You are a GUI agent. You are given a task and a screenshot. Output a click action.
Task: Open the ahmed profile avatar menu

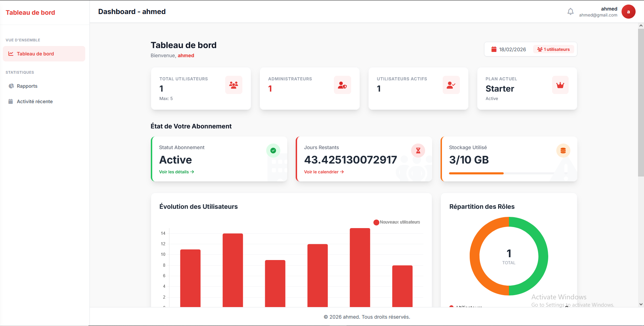click(629, 12)
